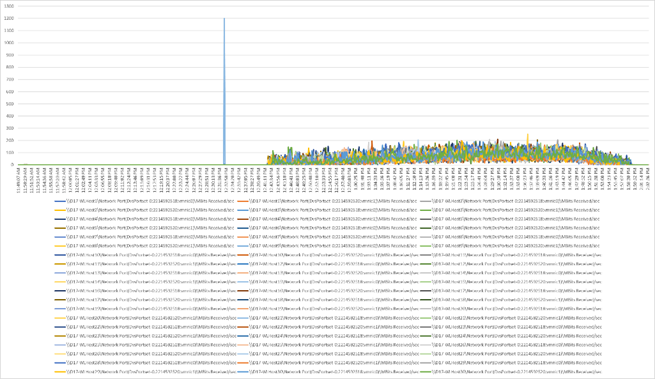The image size is (655, 379).
Task: Select the 300 value-axis label
Action: 10,128
